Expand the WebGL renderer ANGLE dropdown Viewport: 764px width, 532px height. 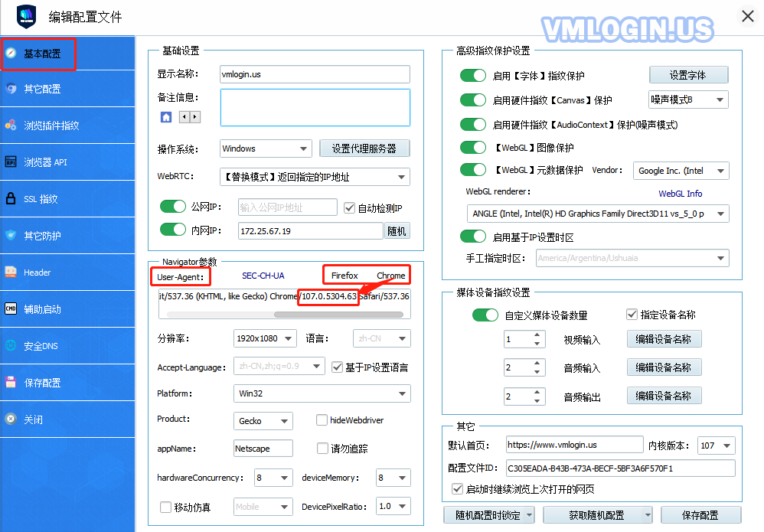click(x=598, y=214)
